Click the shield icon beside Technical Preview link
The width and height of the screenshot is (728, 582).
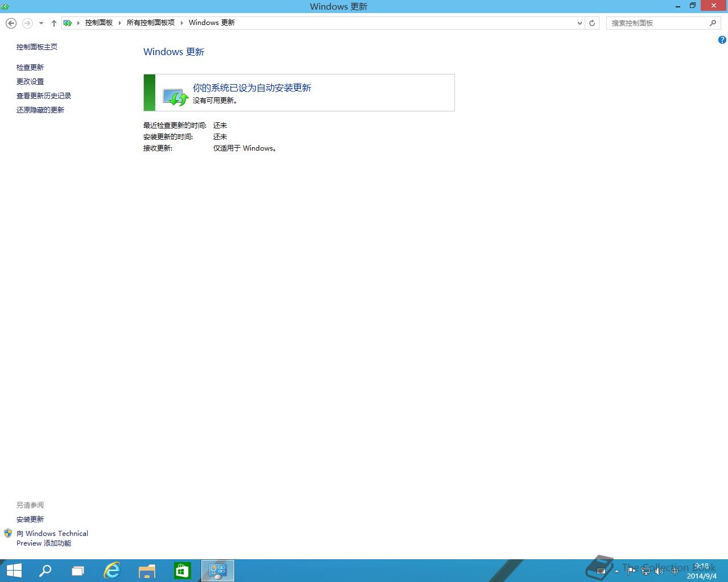8,533
